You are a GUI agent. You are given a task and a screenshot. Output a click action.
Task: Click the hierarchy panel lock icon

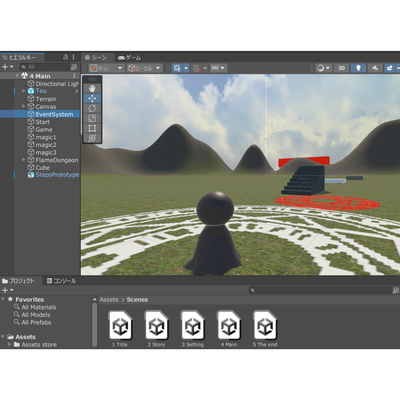65,57
